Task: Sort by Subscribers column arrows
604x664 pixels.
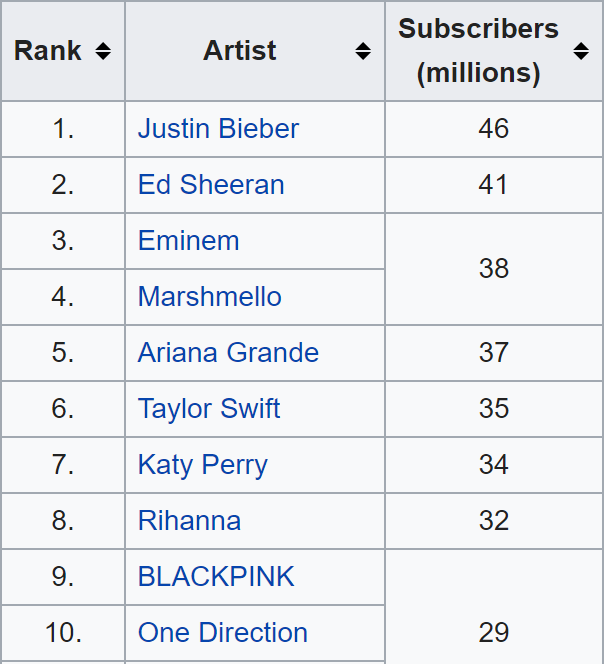Action: point(581,51)
